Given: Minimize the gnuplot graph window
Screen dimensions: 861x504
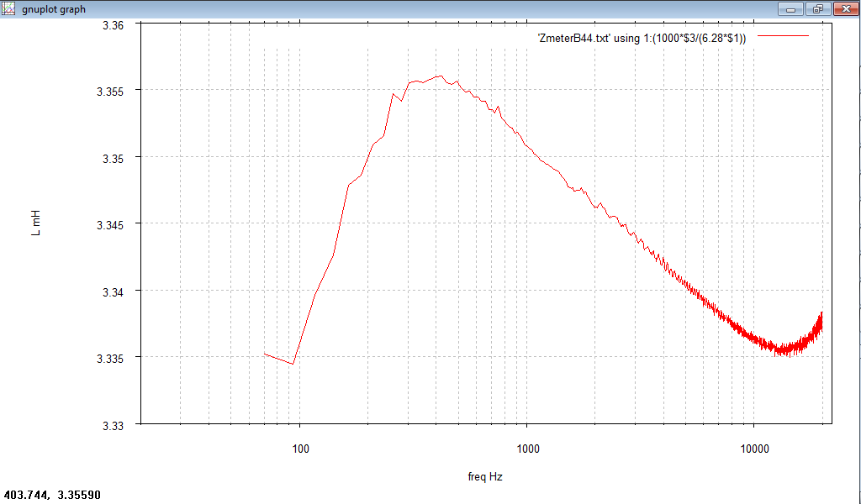Looking at the screenshot, I should (x=791, y=8).
